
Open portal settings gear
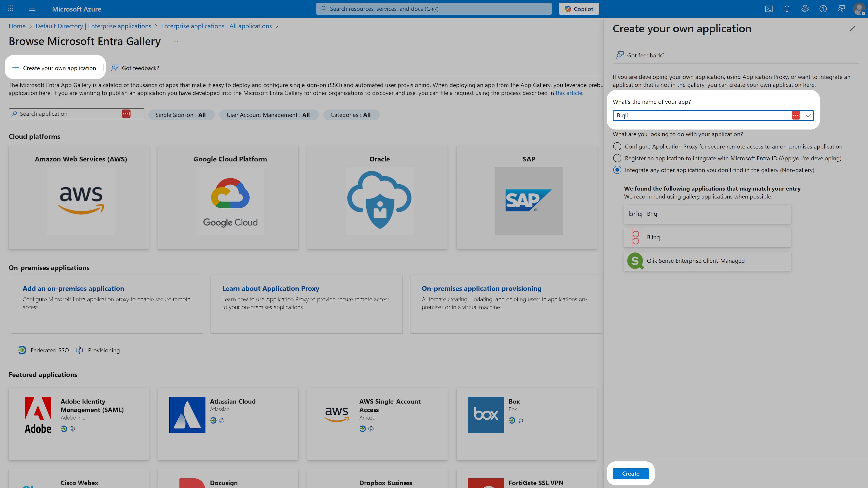point(805,9)
